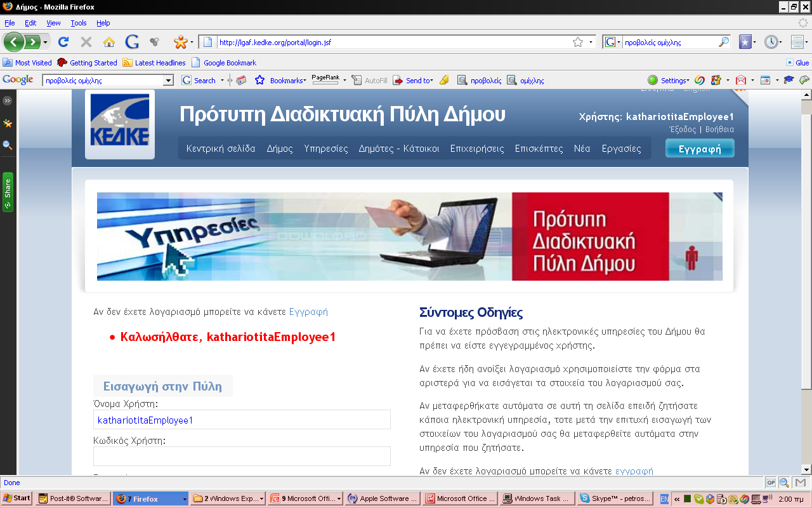This screenshot has width=812, height=508.
Task: Click the Κωδικός Χρήστη password field
Action: [x=242, y=457]
